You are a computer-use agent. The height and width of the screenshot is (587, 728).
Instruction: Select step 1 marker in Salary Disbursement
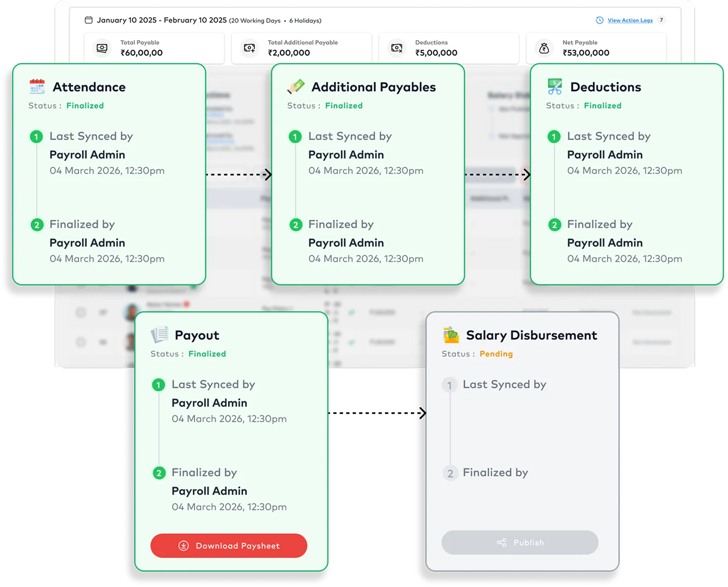click(x=450, y=385)
